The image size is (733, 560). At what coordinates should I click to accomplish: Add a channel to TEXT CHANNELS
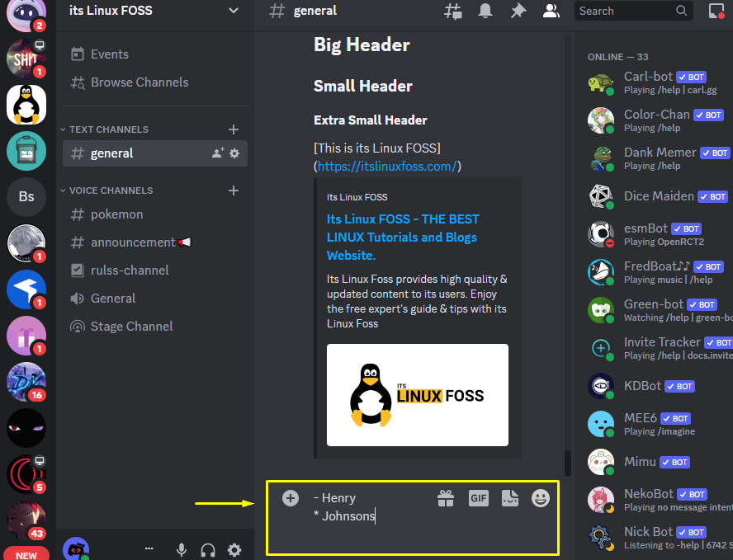tap(234, 129)
